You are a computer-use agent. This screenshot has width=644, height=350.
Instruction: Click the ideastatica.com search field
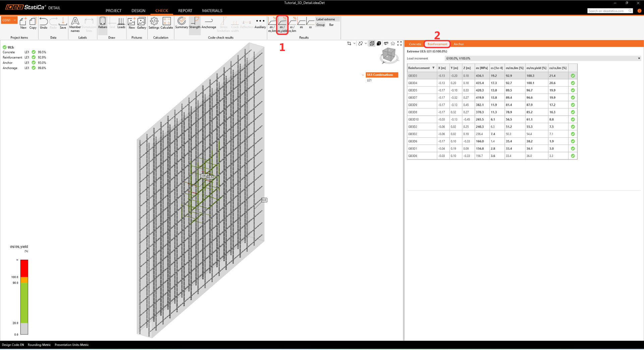608,11
